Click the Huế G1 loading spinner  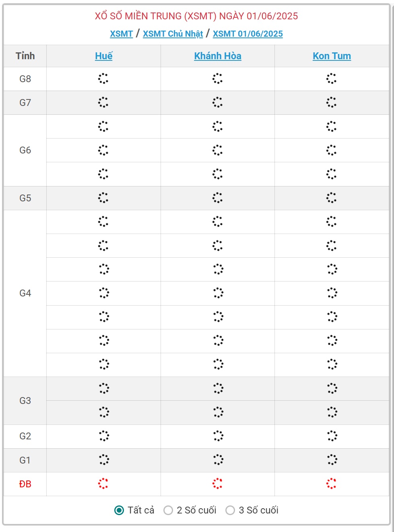(x=104, y=460)
